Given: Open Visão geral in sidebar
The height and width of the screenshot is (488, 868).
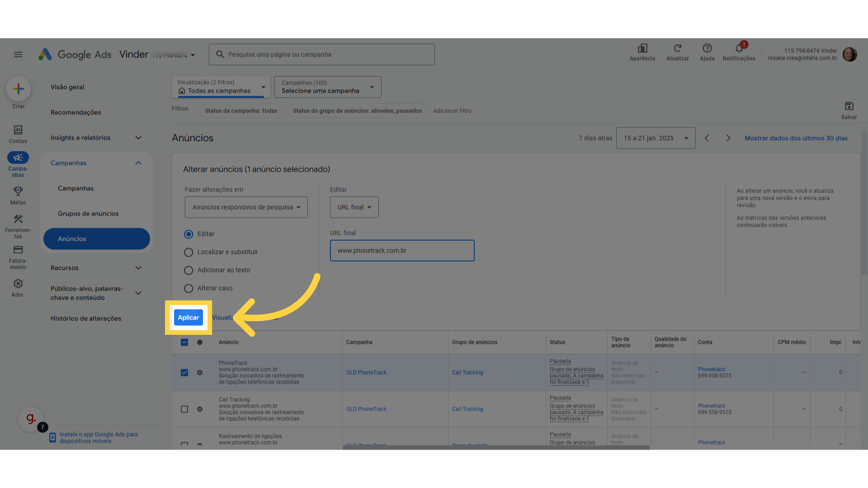Looking at the screenshot, I should pos(67,87).
